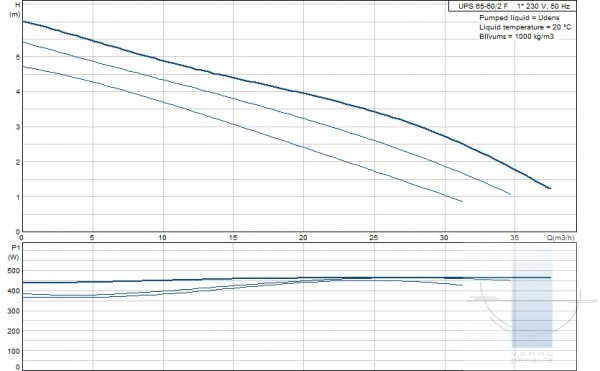Click the Liquid temperature = 20 °C label

point(525,27)
